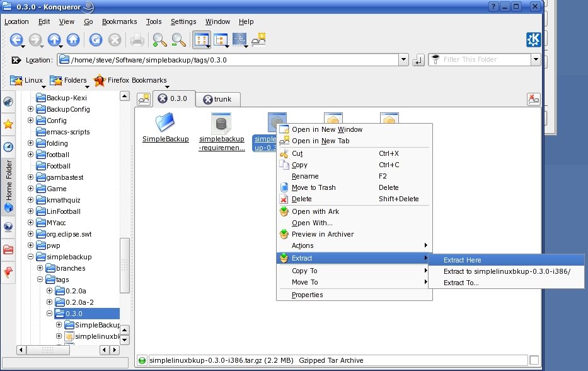Viewport: 588px width, 371px height.
Task: Click the Back navigation arrow
Action: [x=17, y=39]
